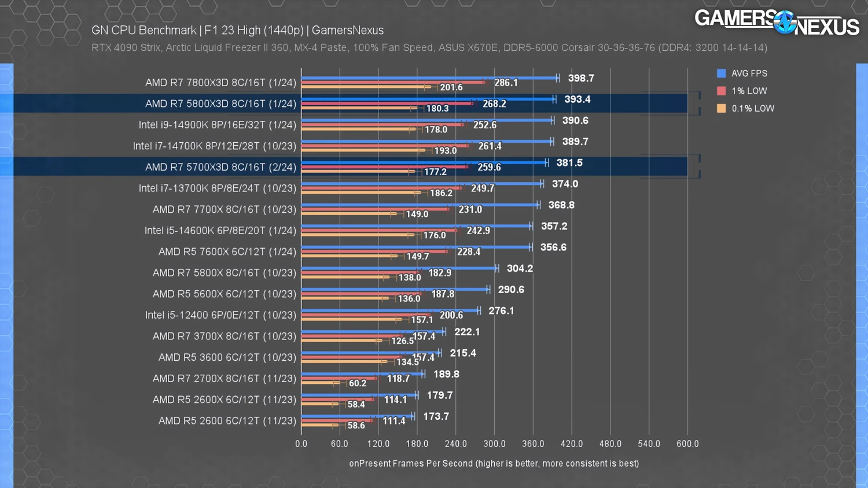Image resolution: width=868 pixels, height=488 pixels.
Task: Select the 1% LOW legend label
Action: [x=749, y=91]
